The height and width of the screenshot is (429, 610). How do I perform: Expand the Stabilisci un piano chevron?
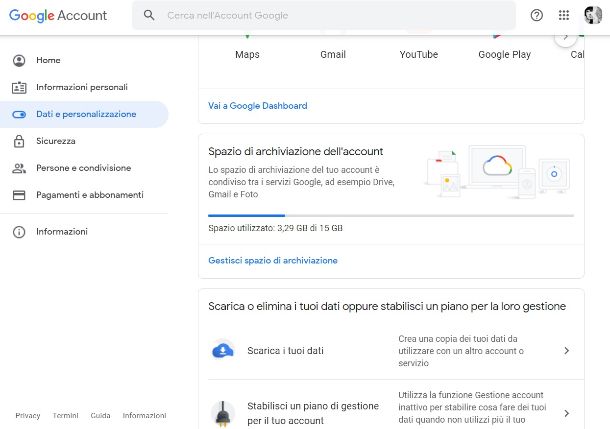click(566, 413)
